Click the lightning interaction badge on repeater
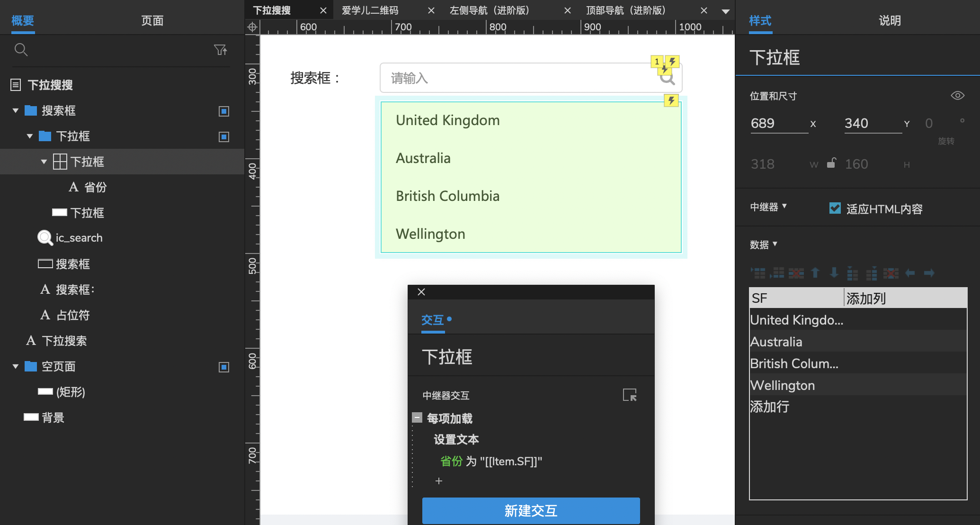980x525 pixels. pyautogui.click(x=671, y=100)
